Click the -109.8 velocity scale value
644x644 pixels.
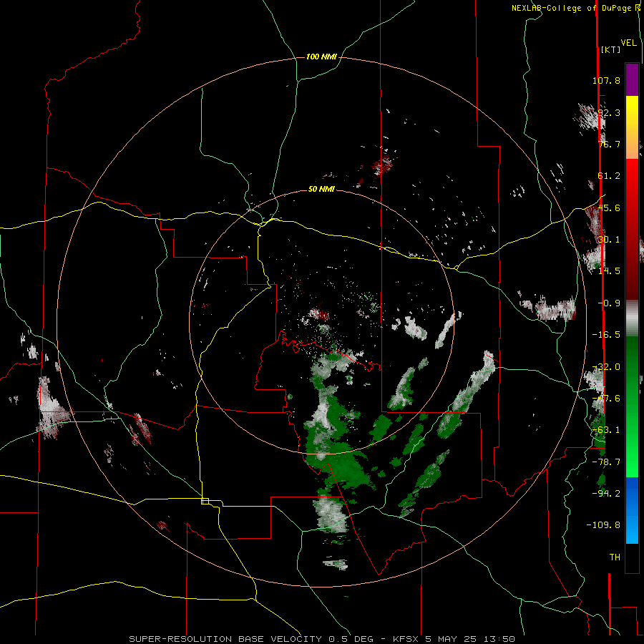point(603,525)
